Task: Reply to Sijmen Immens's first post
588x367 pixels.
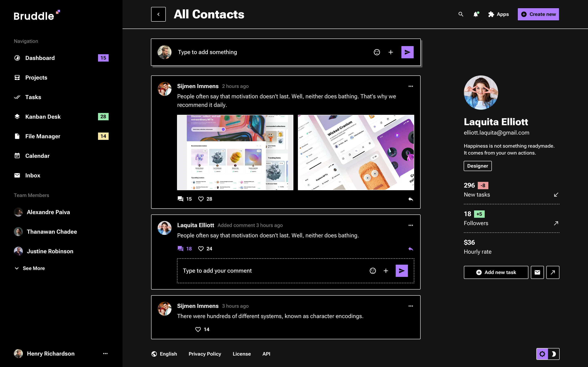Action: pyautogui.click(x=411, y=199)
